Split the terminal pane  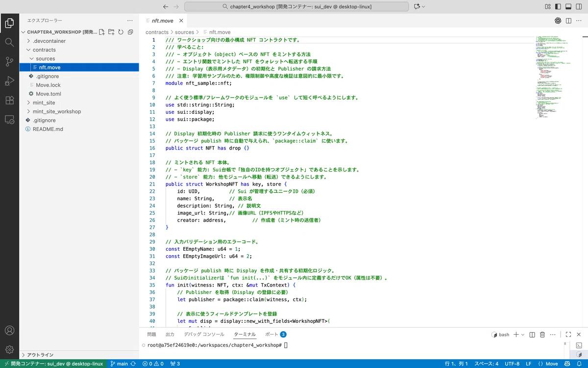tap(532, 334)
